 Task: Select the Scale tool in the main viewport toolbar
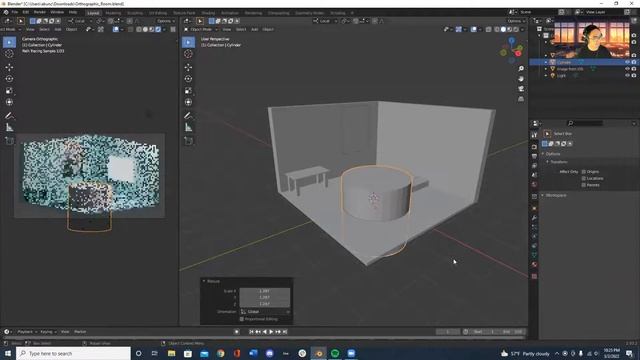[x=188, y=91]
